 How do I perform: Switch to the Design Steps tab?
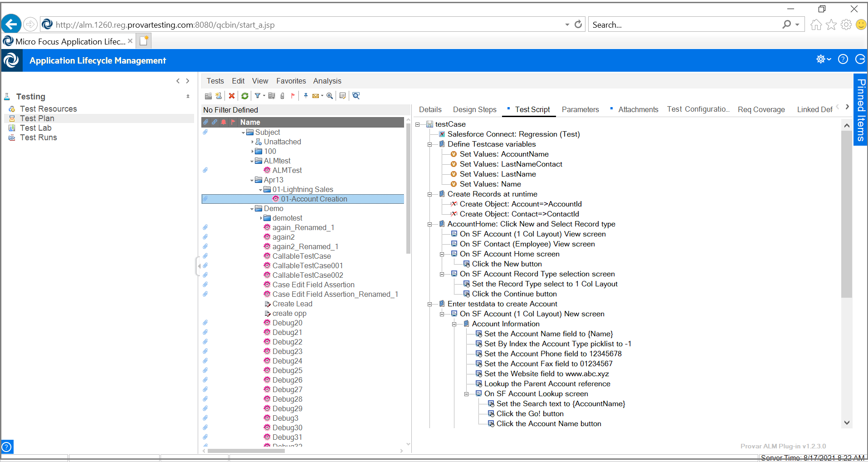click(x=474, y=109)
